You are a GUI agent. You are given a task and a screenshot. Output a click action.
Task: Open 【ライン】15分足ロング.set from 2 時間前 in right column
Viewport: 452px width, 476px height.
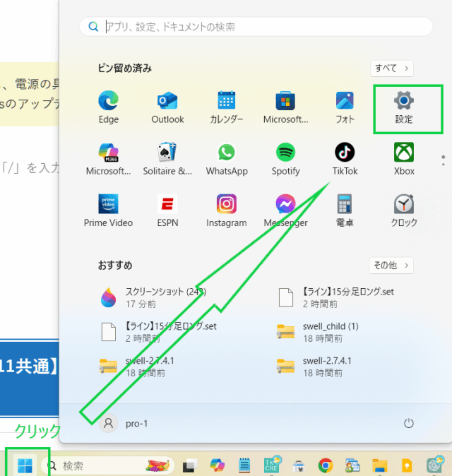click(335, 297)
